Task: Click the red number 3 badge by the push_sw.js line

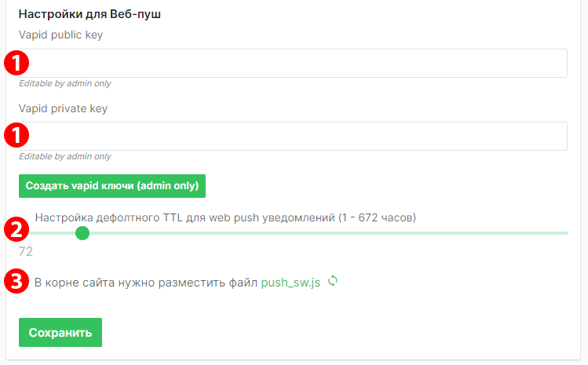Action: pos(16,281)
